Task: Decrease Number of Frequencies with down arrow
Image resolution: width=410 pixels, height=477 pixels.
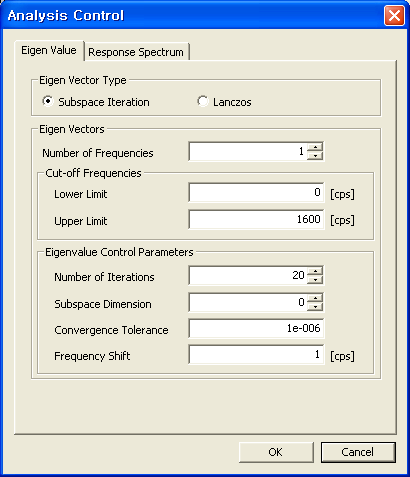Action: point(315,156)
